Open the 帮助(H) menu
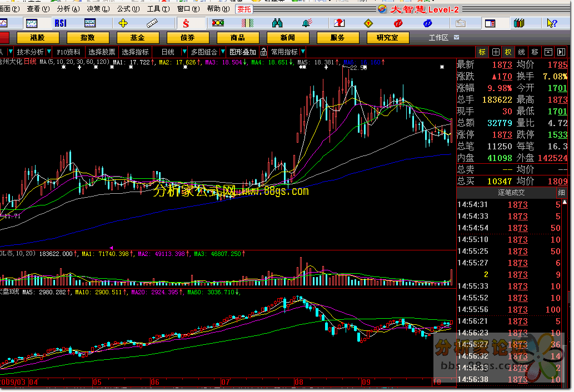Screen dimensions: 574x392 tap(218, 9)
